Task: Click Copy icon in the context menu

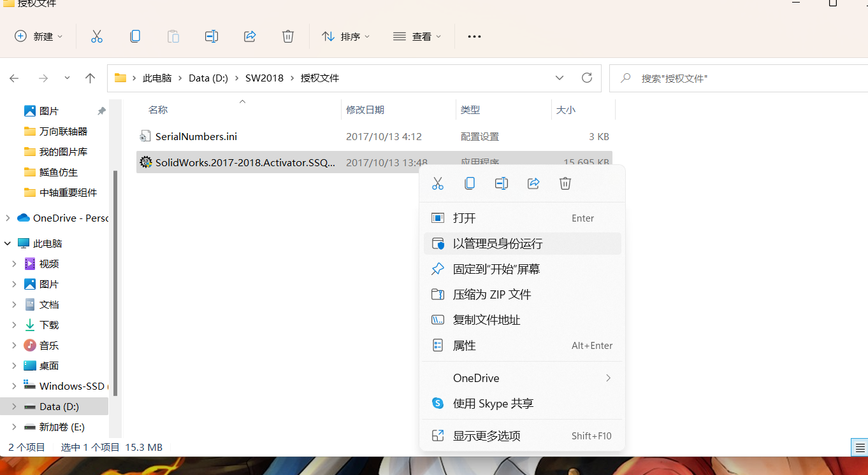Action: pyautogui.click(x=470, y=183)
